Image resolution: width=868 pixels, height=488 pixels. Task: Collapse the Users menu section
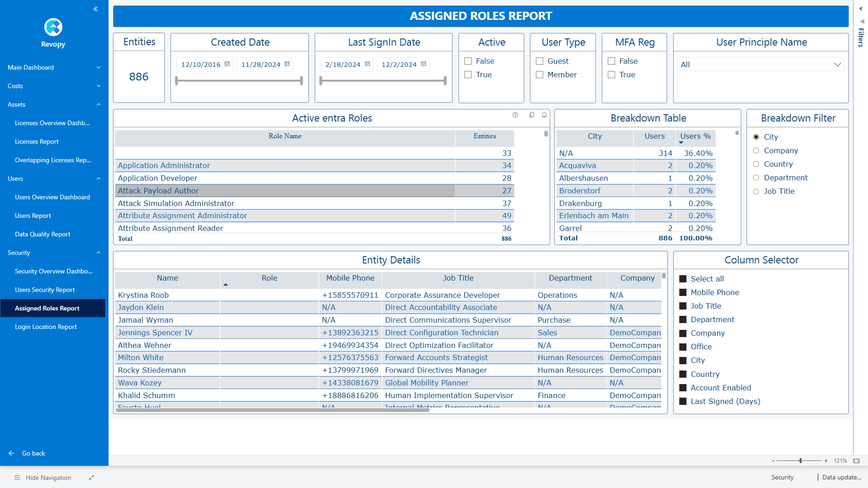click(54, 178)
